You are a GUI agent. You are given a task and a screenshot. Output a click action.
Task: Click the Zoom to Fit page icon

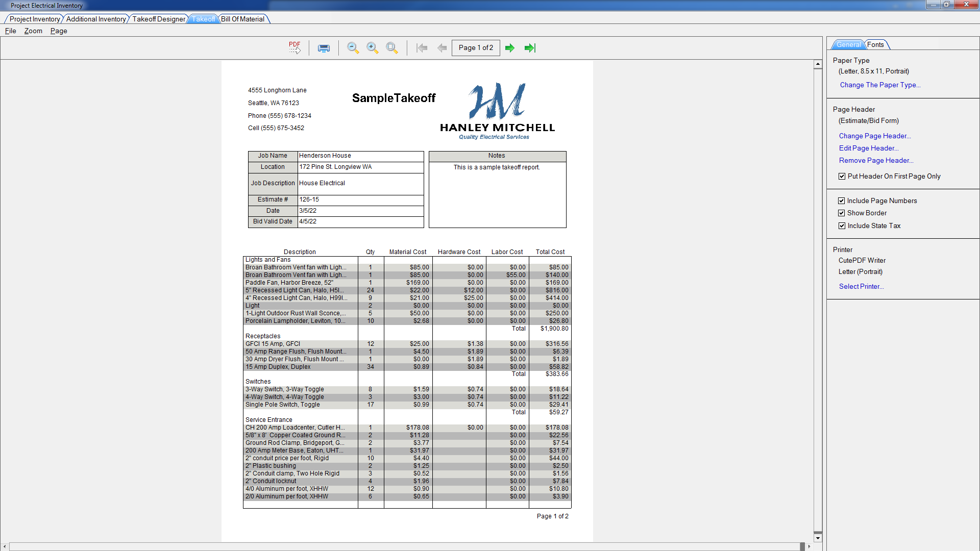[x=392, y=48]
